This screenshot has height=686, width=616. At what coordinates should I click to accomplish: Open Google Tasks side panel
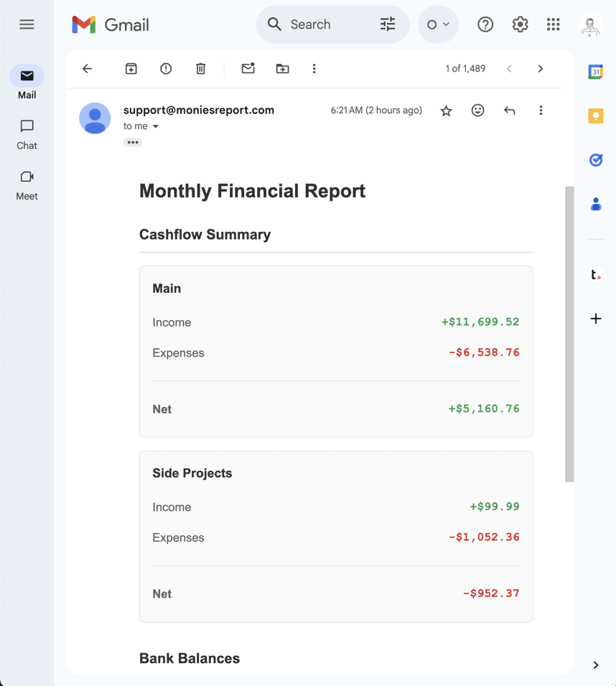(595, 160)
